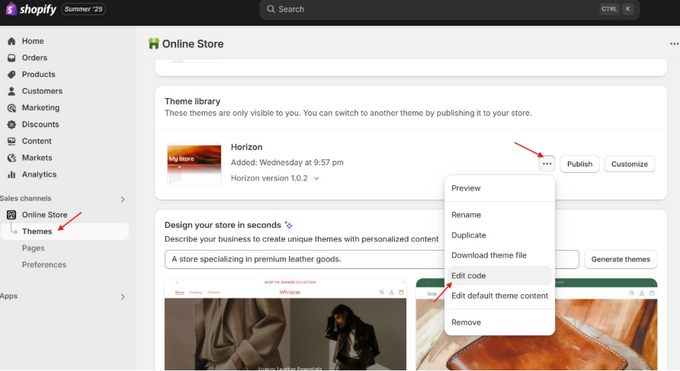Screen dimensions: 680x371
Task: Publish the Horizon theme
Action: click(x=579, y=164)
